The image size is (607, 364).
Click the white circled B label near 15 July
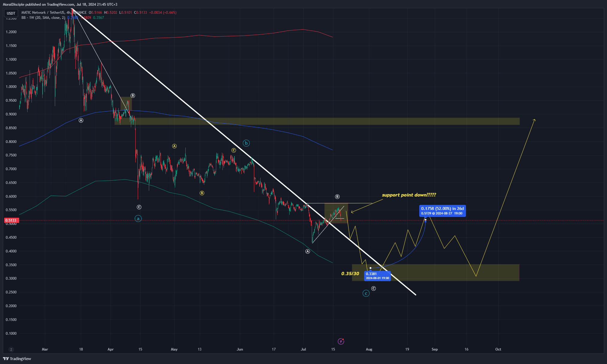tap(337, 197)
